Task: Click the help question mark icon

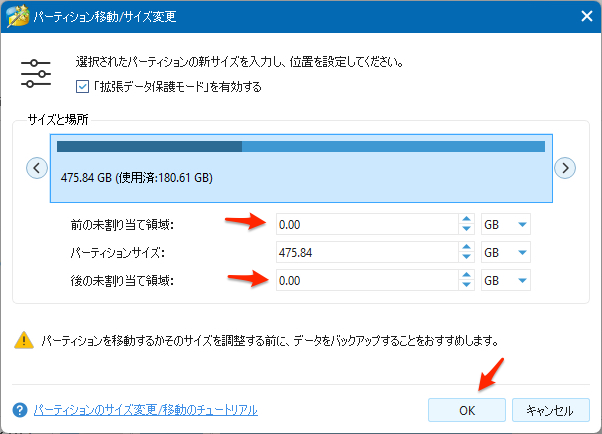Action: tap(19, 409)
